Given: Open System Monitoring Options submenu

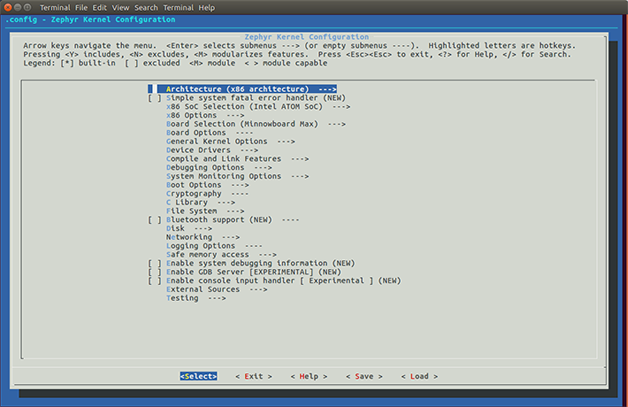Looking at the screenshot, I should tap(238, 176).
